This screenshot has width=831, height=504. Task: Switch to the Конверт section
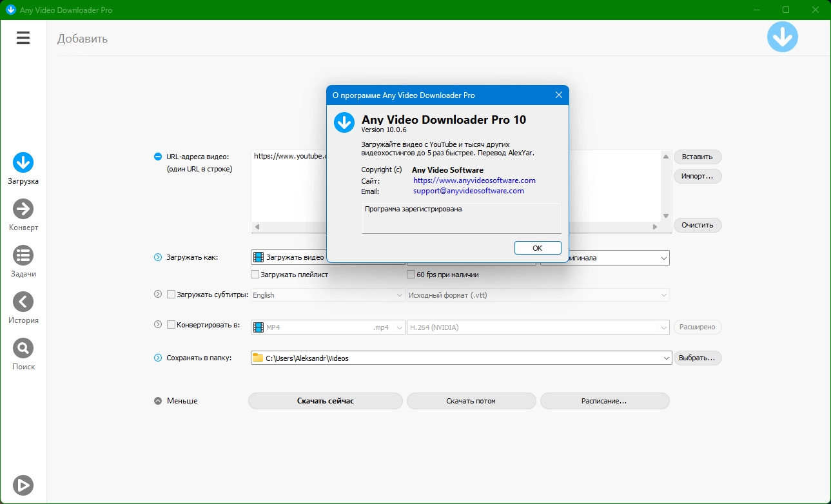23,215
